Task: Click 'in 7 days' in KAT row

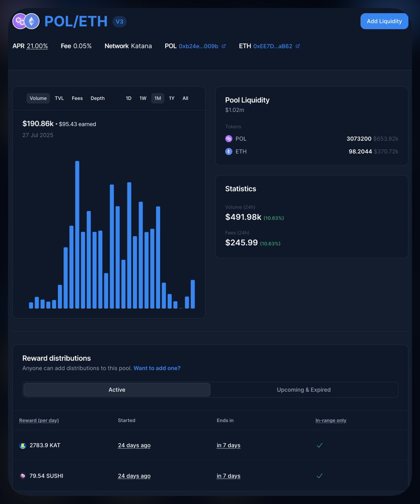Action: (x=229, y=446)
